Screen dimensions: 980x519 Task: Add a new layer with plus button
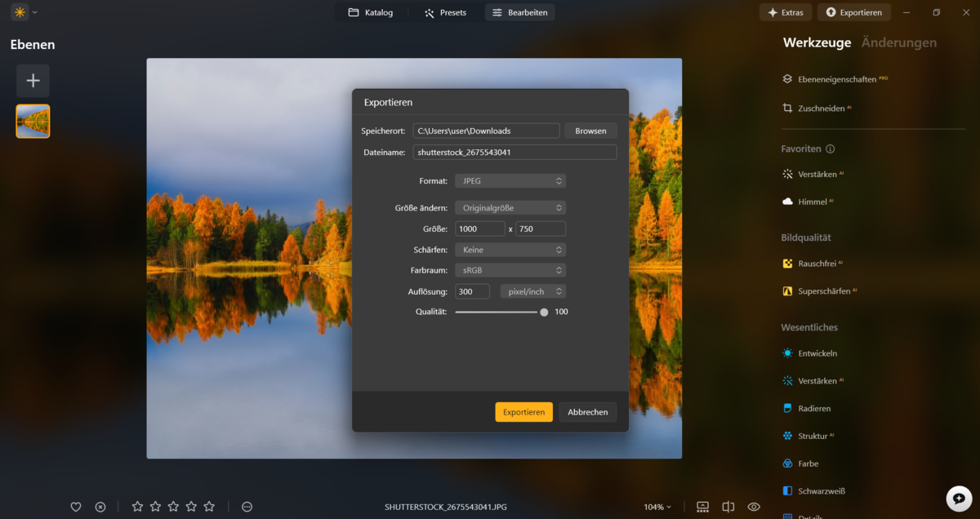coord(33,81)
